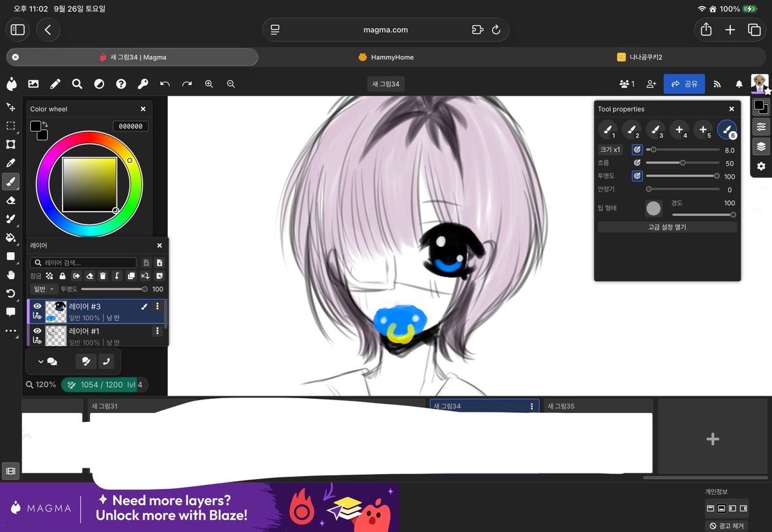Switch to the HammyHome browser tab
The image size is (772, 532).
[x=386, y=57]
